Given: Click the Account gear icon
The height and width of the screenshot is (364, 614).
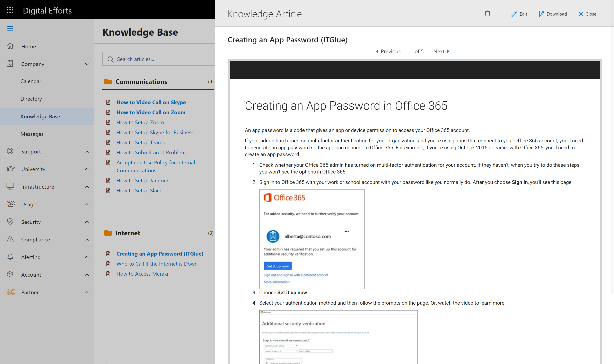Looking at the screenshot, I should 10,274.
